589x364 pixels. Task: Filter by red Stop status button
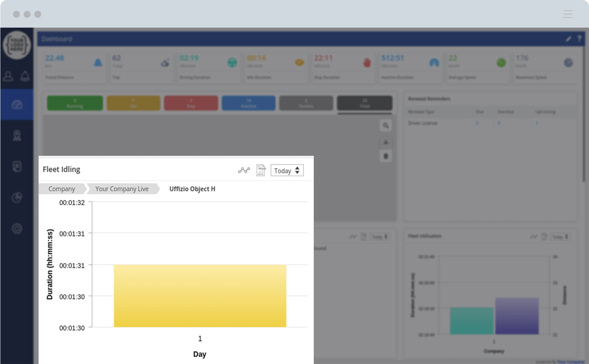point(191,103)
